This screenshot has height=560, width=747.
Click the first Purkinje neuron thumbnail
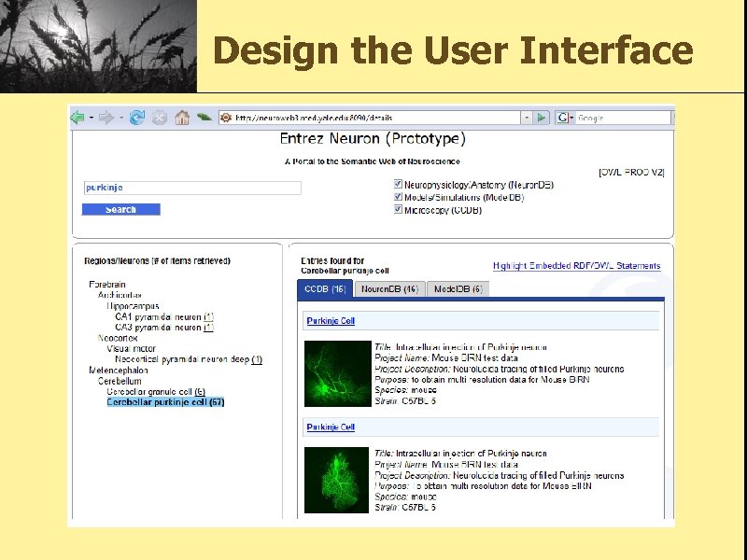(x=338, y=374)
